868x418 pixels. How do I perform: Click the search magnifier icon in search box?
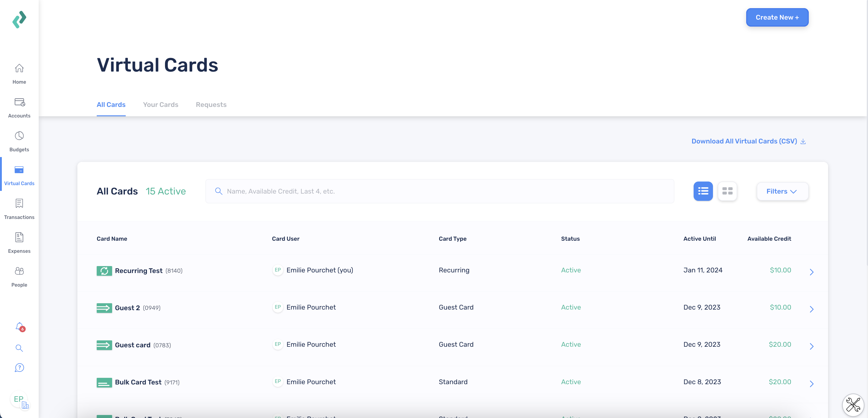pyautogui.click(x=219, y=191)
